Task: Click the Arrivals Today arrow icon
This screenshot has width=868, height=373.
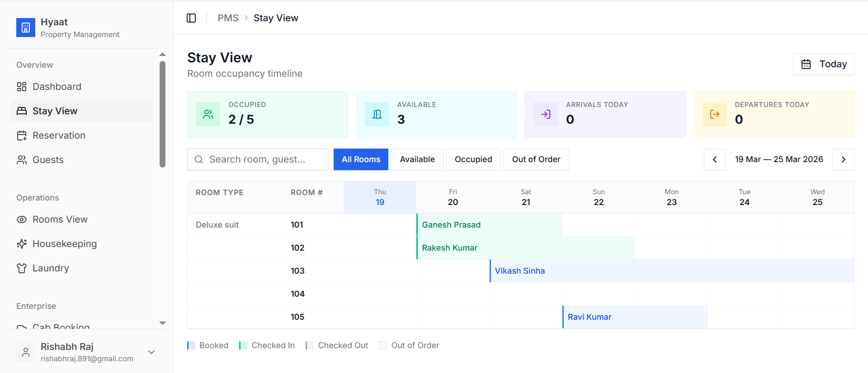Action: point(546,114)
